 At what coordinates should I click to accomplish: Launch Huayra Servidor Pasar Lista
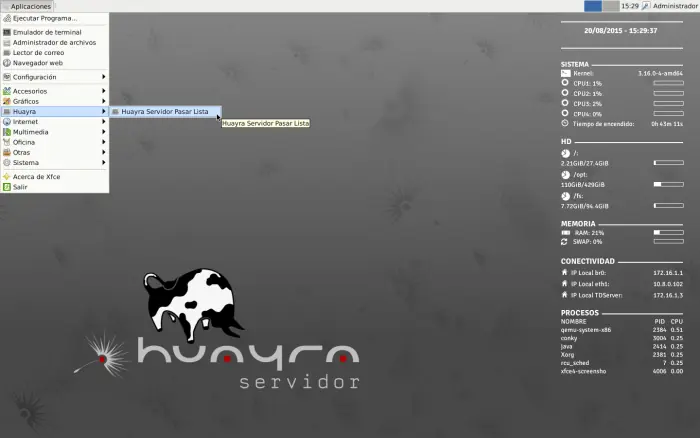[x=165, y=112]
